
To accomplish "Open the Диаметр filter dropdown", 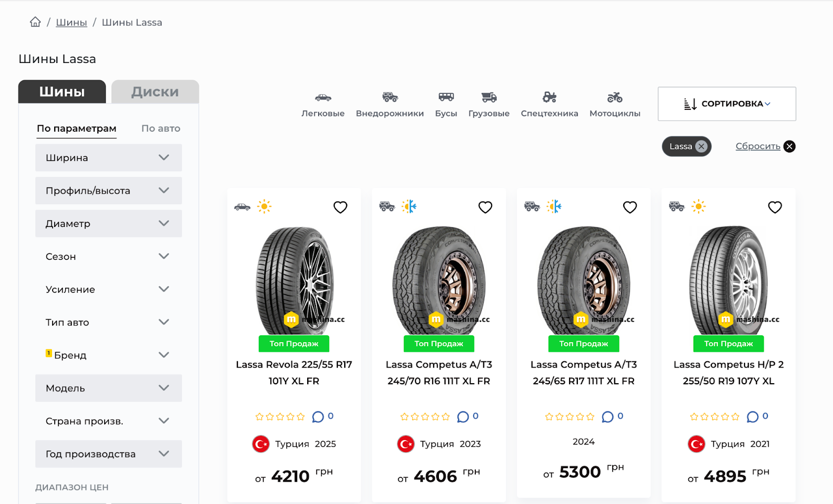I will point(108,223).
